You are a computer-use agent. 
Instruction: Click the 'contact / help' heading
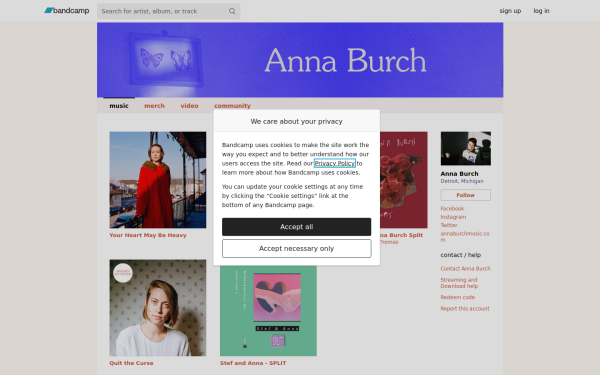[461, 255]
